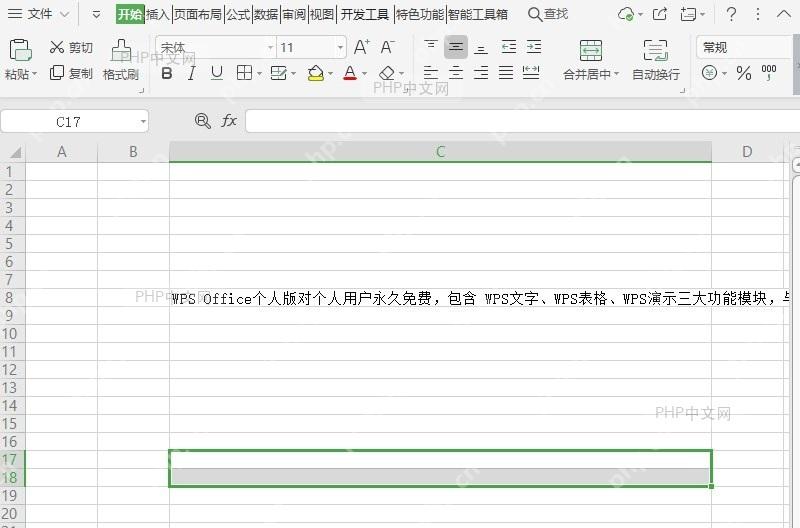Select column D header
Image resolution: width=800 pixels, height=528 pixels.
point(747,152)
